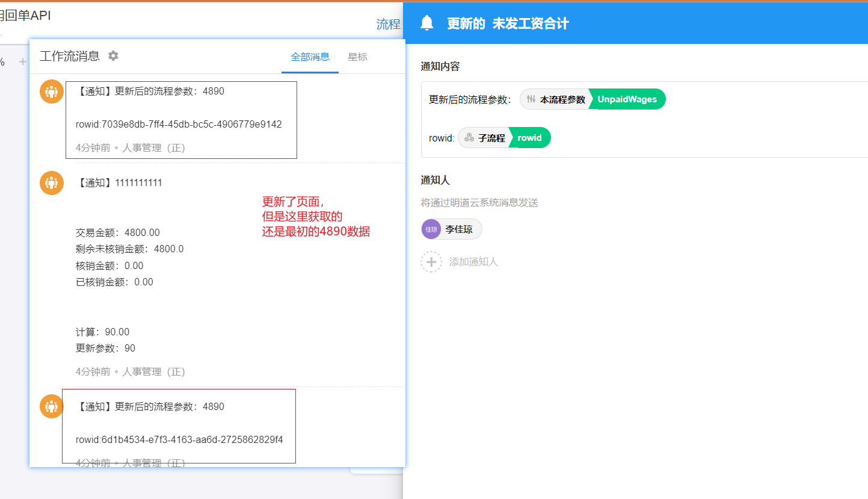This screenshot has height=499, width=868.
Task: Click 李佳琼's purple avatar
Action: (431, 229)
